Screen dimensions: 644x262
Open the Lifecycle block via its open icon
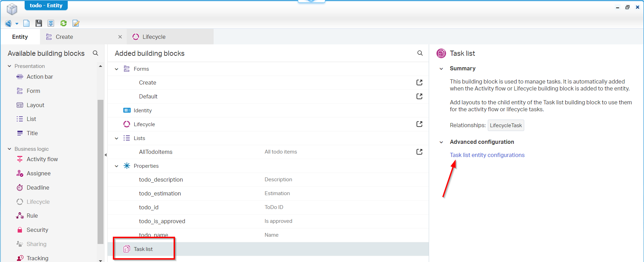coord(419,124)
